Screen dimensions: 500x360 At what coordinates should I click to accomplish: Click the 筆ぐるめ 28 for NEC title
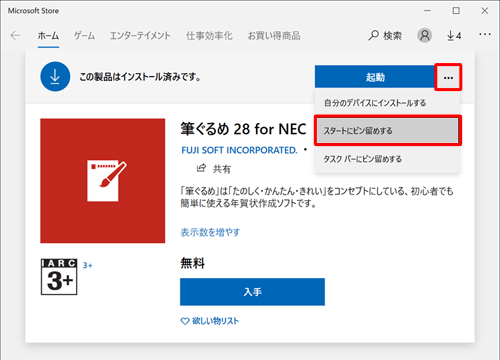(243, 129)
